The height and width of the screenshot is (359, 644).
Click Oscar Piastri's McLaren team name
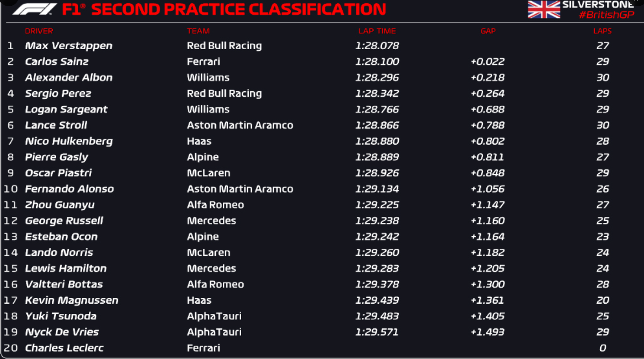(x=209, y=173)
